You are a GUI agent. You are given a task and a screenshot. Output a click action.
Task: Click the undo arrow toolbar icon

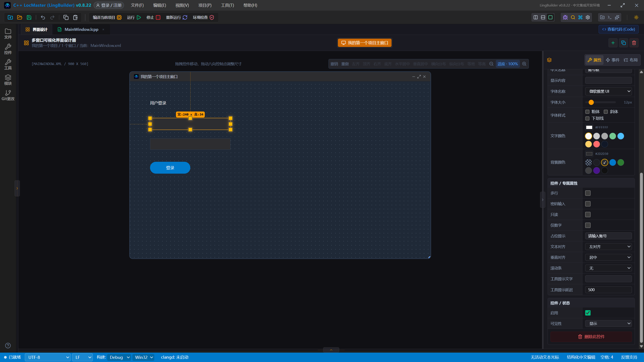click(x=43, y=17)
